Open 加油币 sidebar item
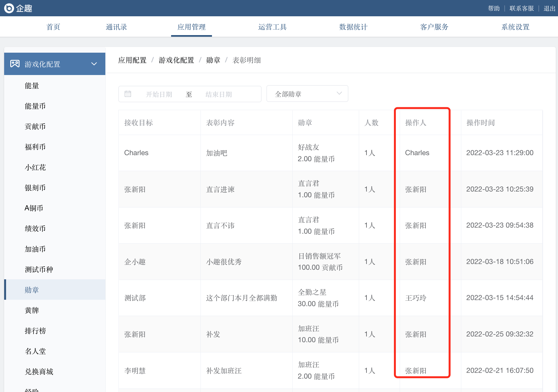 click(x=55, y=249)
